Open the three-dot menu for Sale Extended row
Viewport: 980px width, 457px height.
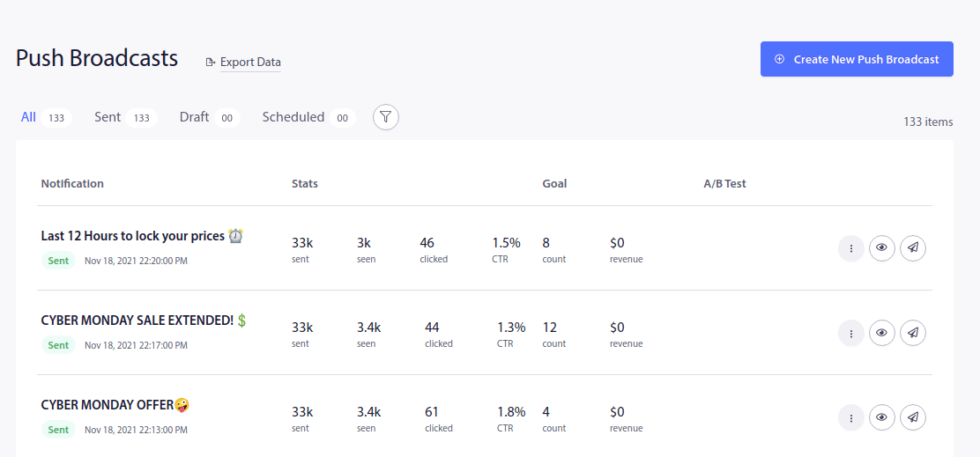850,333
